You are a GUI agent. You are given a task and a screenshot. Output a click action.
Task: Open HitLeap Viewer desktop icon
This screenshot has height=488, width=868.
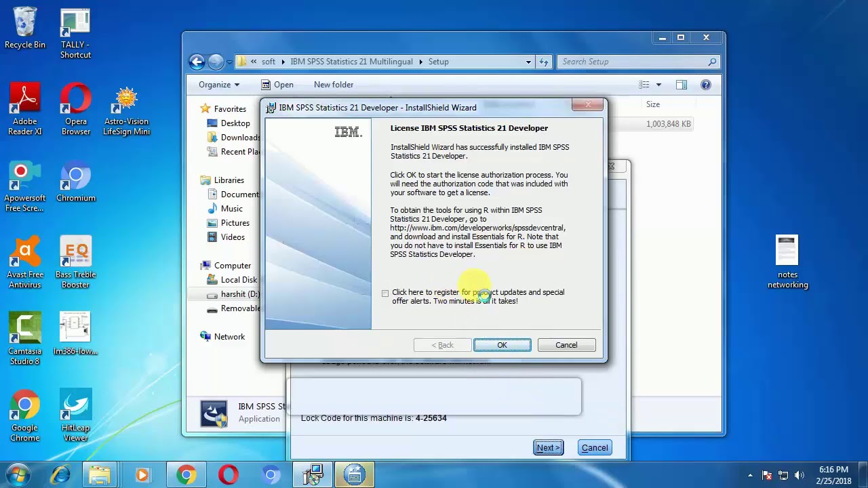pyautogui.click(x=76, y=415)
